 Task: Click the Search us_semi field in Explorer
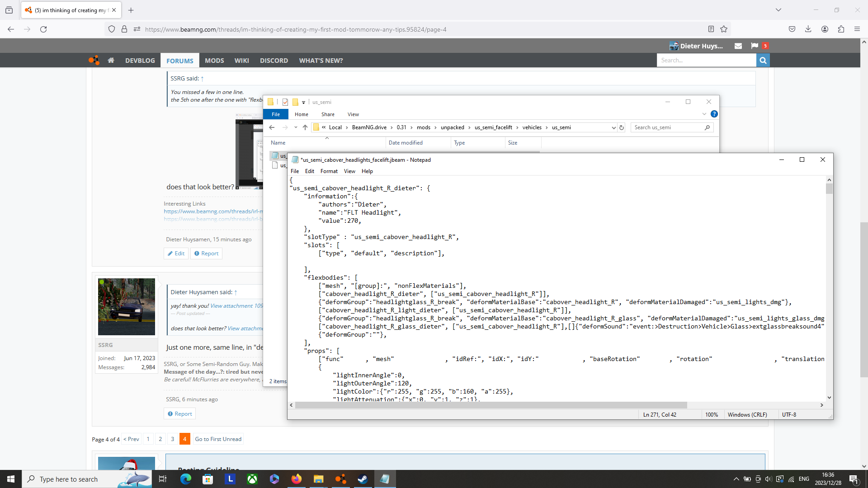[672, 127]
